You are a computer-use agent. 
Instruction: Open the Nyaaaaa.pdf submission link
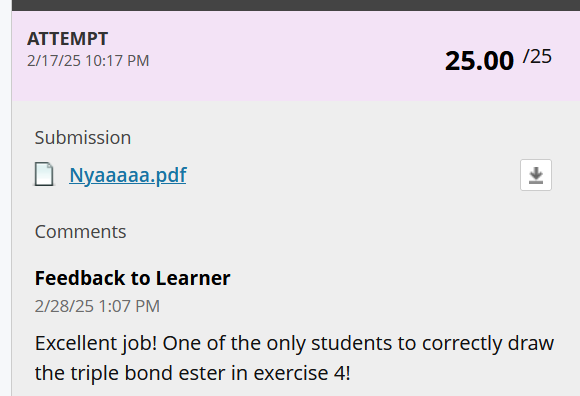coord(128,175)
